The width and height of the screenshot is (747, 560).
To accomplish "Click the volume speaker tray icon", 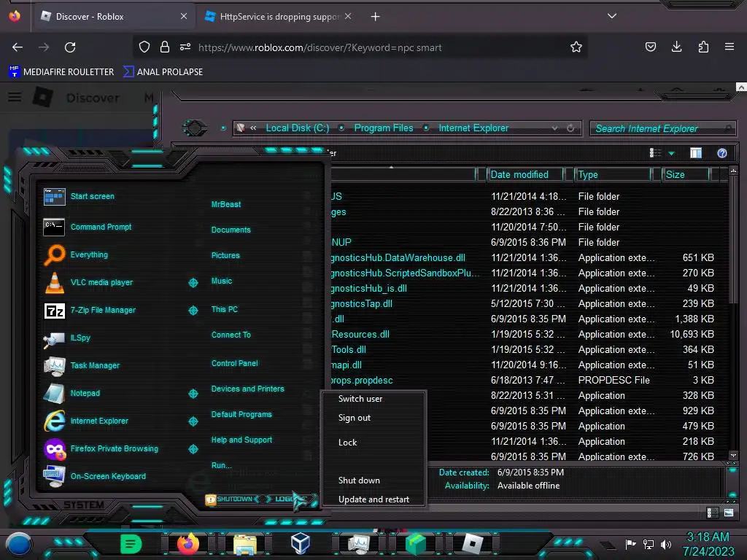I will click(x=666, y=544).
